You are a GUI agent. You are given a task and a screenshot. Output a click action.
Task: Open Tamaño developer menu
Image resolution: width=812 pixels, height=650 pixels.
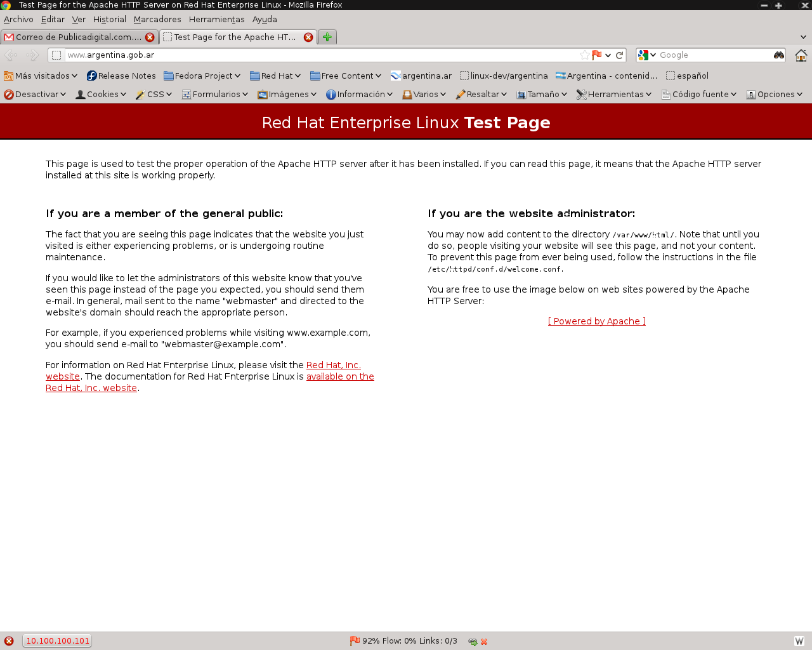(541, 94)
